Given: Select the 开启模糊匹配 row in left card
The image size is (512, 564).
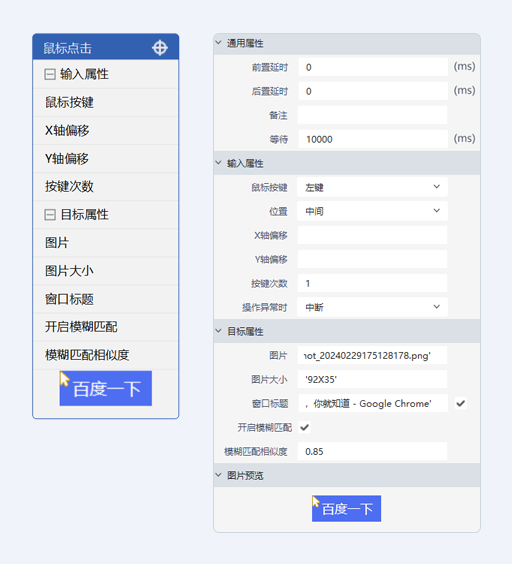Looking at the screenshot, I should [106, 327].
